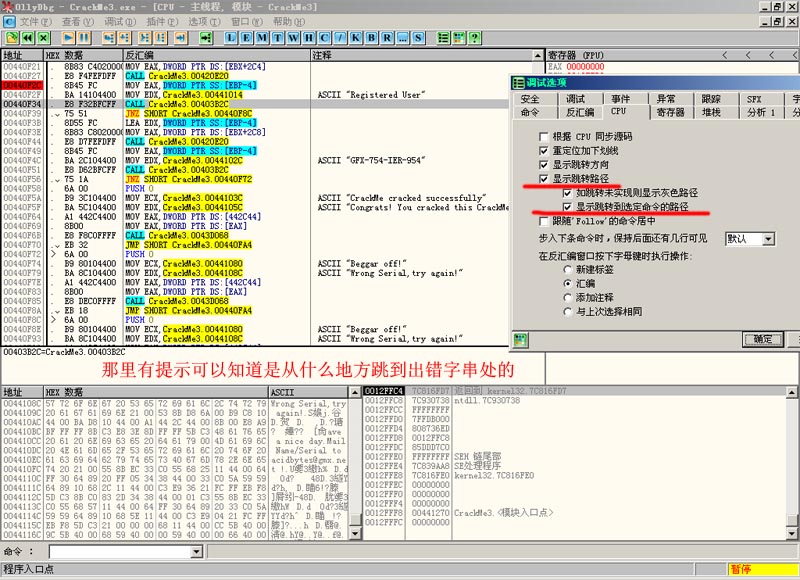
Task: Open Executable modules with E icon
Action: pos(246,38)
